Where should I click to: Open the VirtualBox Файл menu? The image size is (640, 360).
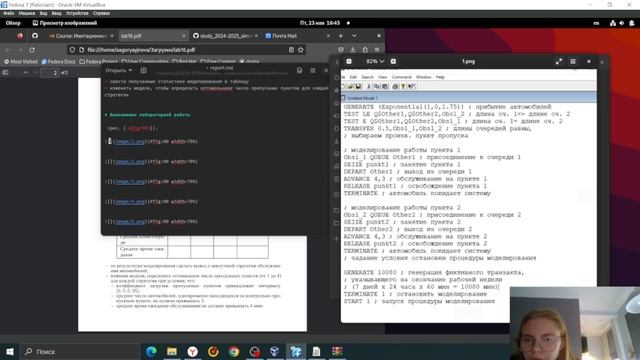click(8, 13)
